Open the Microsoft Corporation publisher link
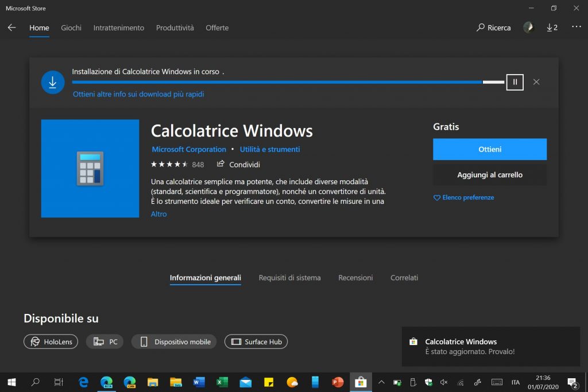 point(189,149)
